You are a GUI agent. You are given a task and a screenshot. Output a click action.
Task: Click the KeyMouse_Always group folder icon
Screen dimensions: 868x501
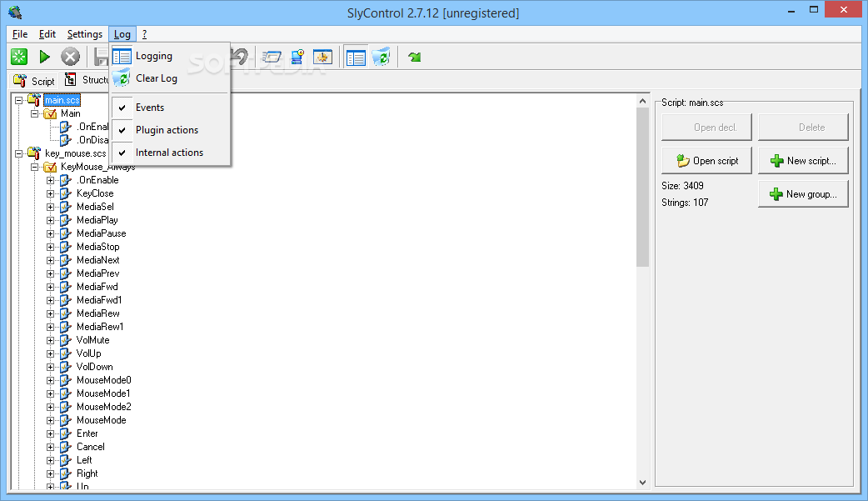[50, 167]
